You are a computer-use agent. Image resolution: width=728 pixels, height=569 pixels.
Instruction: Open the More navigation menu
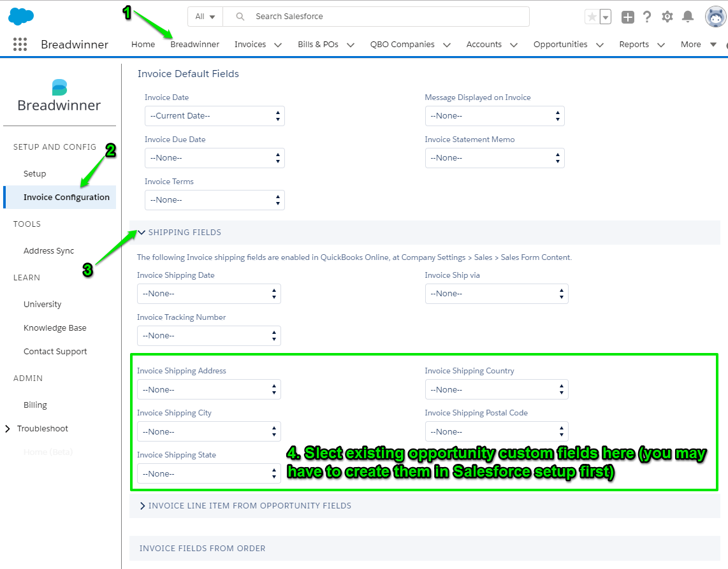coord(698,44)
